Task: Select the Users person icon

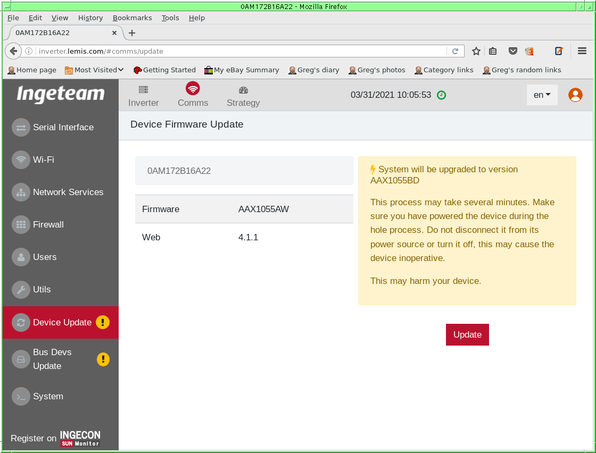Action: 21,257
